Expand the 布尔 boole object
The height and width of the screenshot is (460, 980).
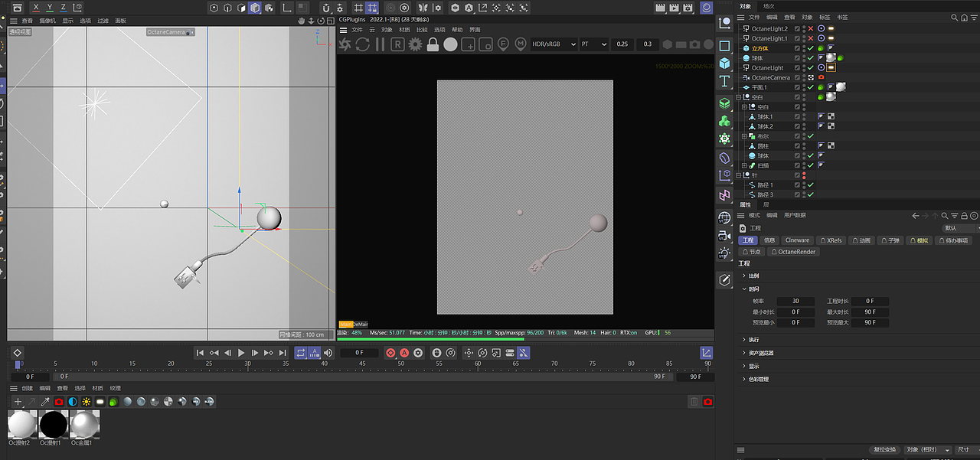click(743, 136)
